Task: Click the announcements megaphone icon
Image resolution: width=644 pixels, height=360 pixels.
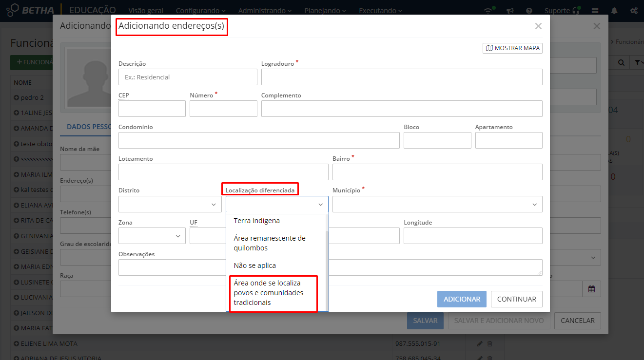Action: coord(510,11)
